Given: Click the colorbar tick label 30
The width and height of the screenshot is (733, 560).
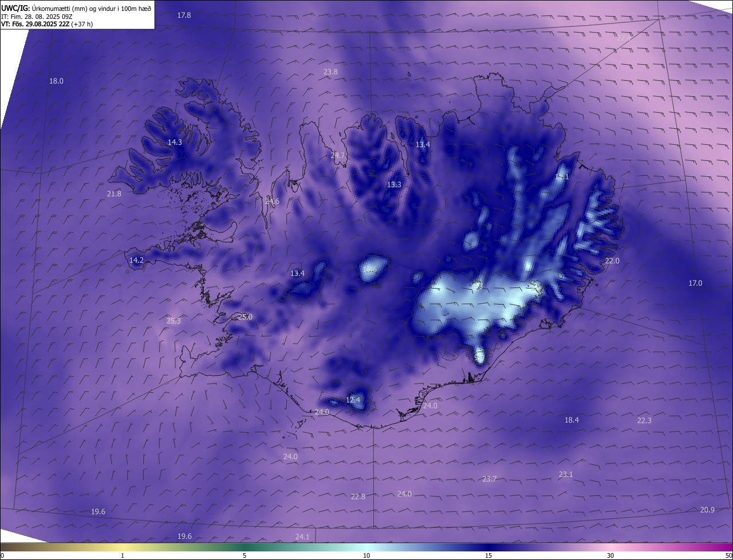Looking at the screenshot, I should [610, 555].
